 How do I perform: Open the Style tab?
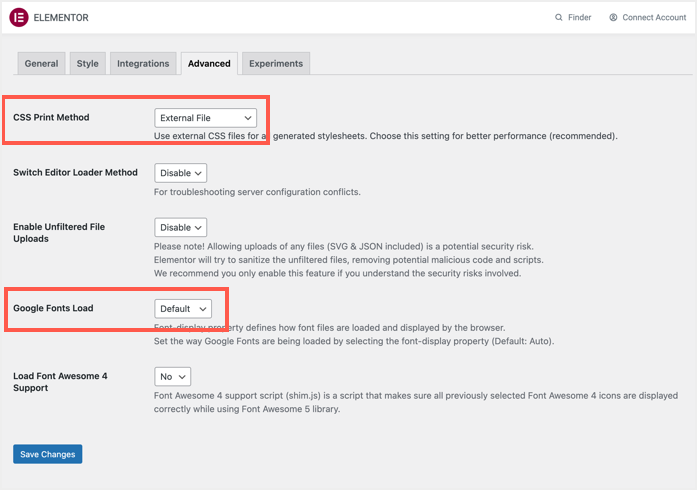[x=88, y=63]
